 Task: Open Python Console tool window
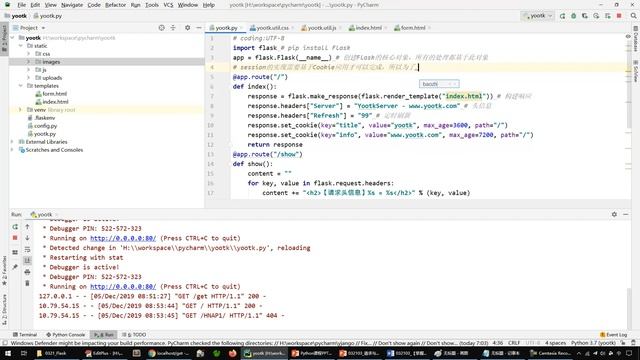tap(65, 335)
